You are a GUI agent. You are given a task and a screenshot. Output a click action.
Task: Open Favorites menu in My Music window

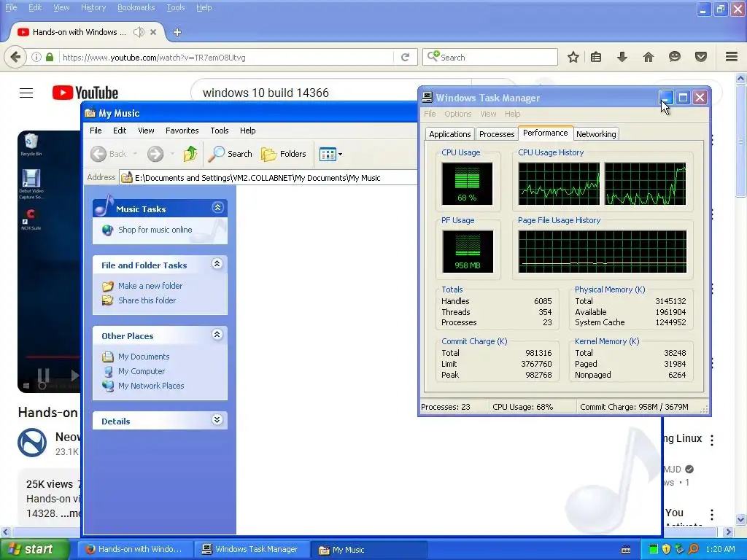[x=182, y=131]
